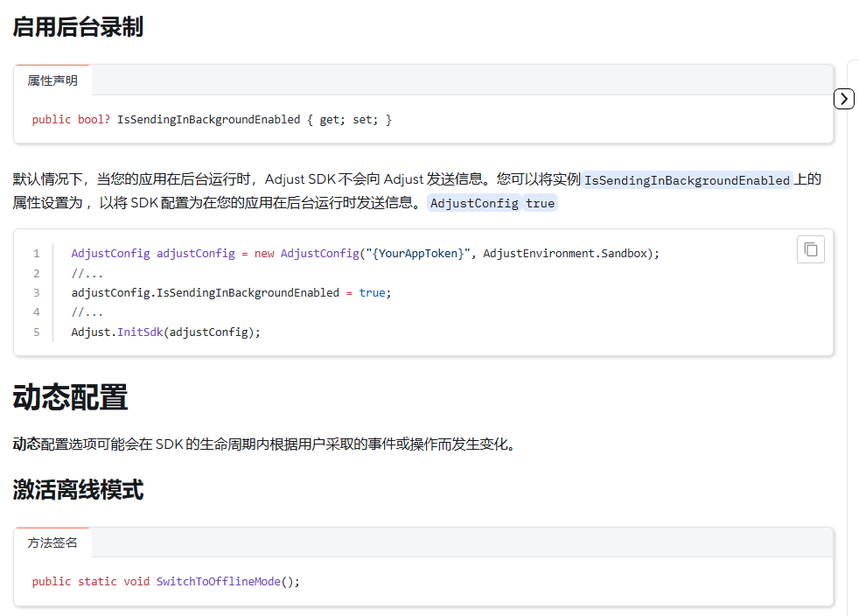Click code line 1 creating AdjustConfig

click(x=365, y=253)
